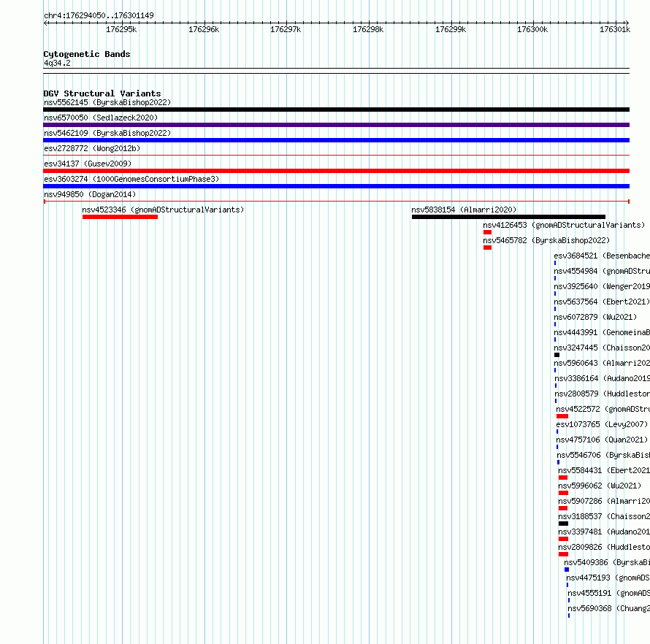
Task: Open variant nsv5409386 label
Action: (x=607, y=562)
